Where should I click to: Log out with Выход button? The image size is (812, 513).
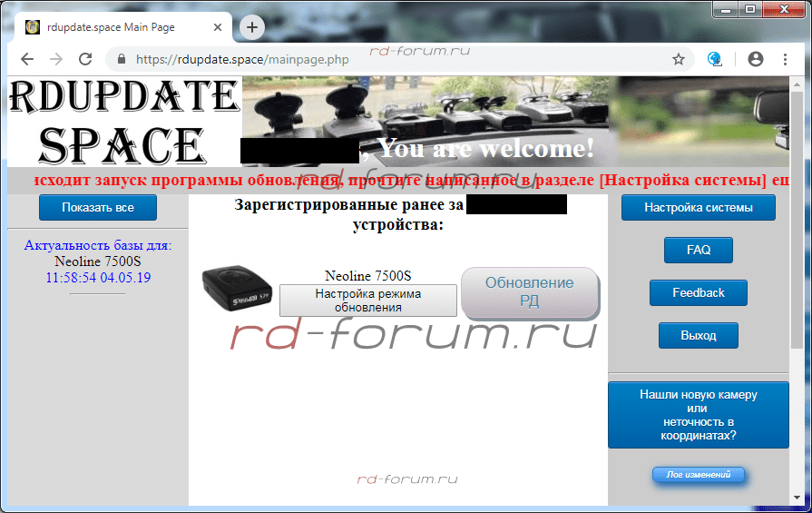(x=698, y=335)
